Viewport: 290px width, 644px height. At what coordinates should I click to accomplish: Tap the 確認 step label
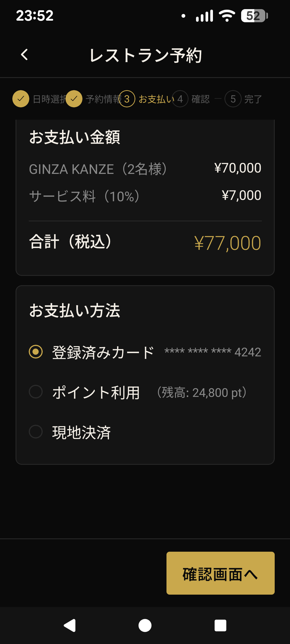tap(200, 99)
